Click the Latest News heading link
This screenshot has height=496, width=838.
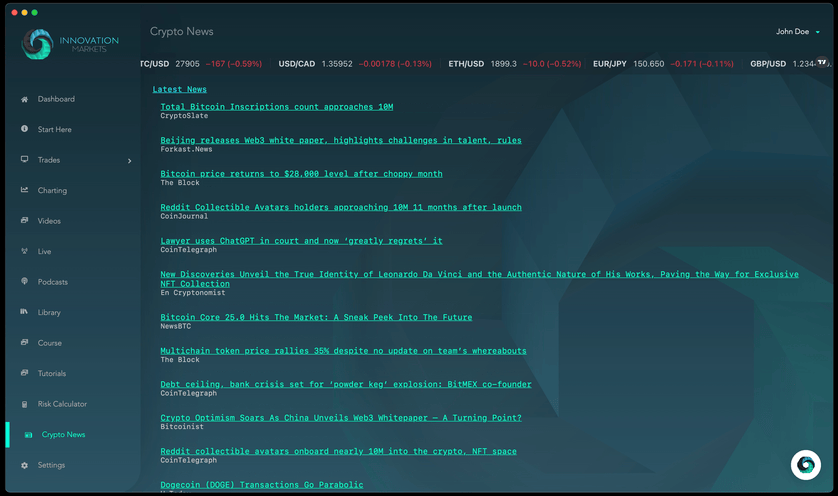(180, 89)
